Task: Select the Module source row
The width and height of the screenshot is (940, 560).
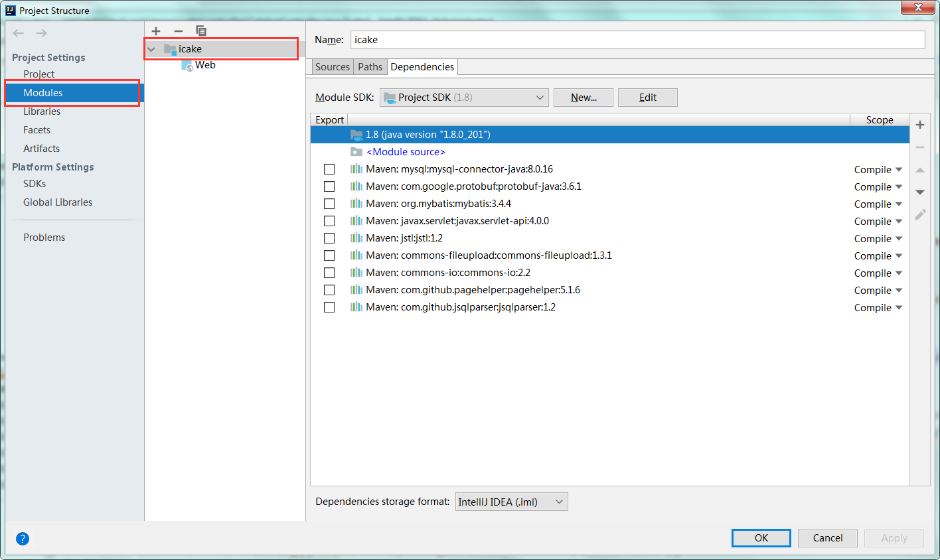Action: pos(609,152)
